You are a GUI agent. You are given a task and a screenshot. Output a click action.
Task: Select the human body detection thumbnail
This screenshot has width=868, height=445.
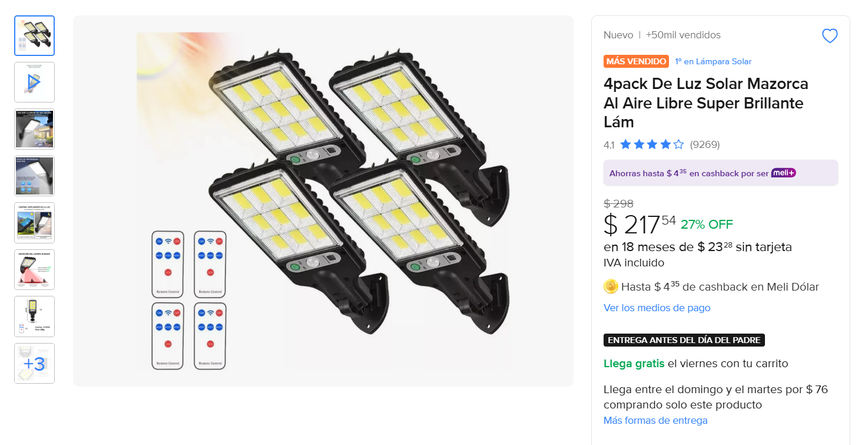[34, 269]
